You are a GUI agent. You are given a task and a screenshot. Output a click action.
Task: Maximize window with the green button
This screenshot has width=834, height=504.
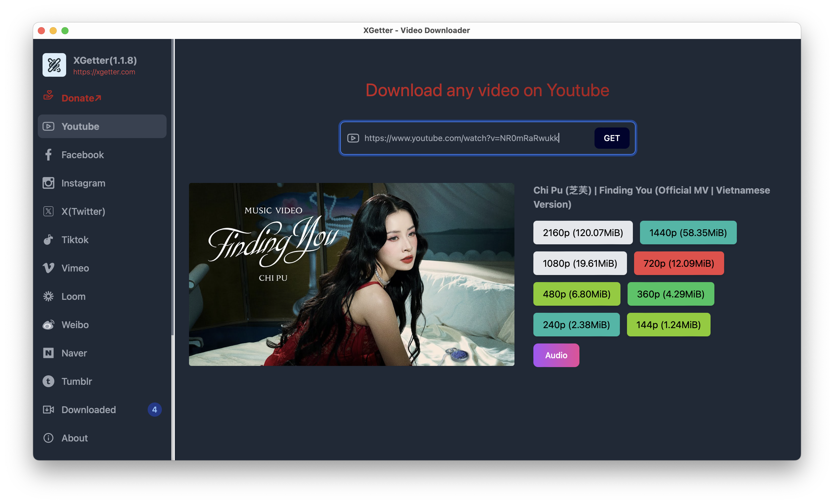click(x=65, y=31)
